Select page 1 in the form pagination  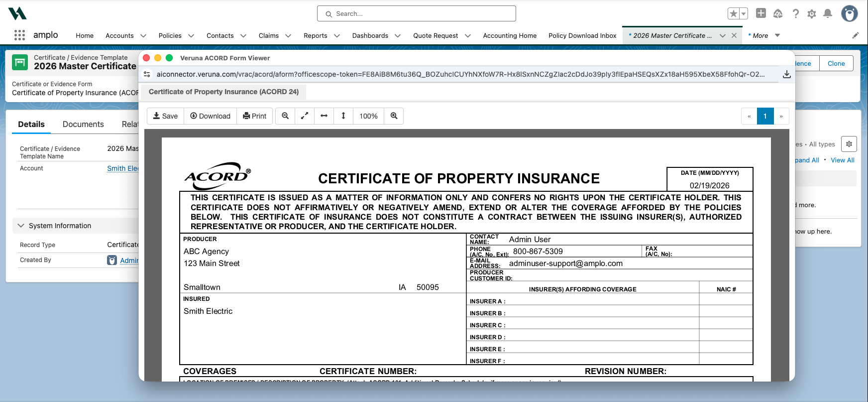[x=765, y=116]
